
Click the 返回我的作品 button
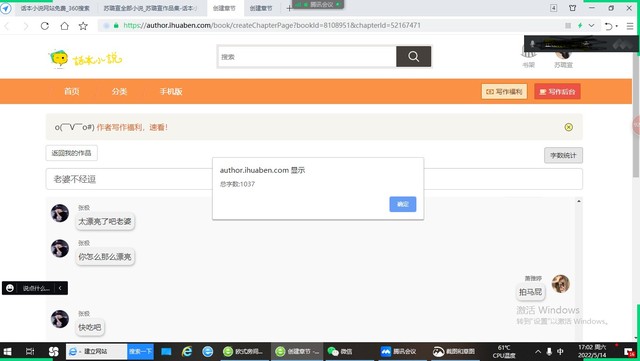(71, 153)
